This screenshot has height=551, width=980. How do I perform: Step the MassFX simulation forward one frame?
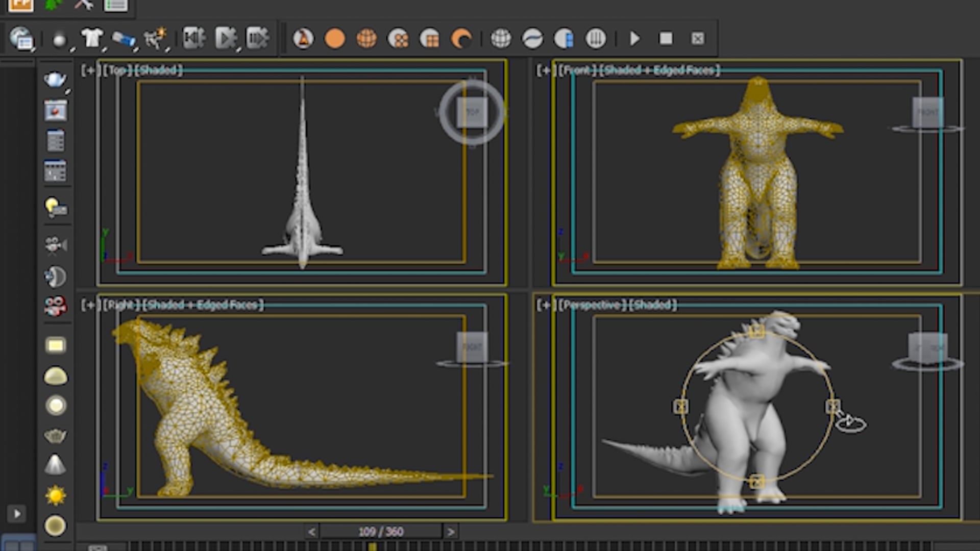[258, 37]
